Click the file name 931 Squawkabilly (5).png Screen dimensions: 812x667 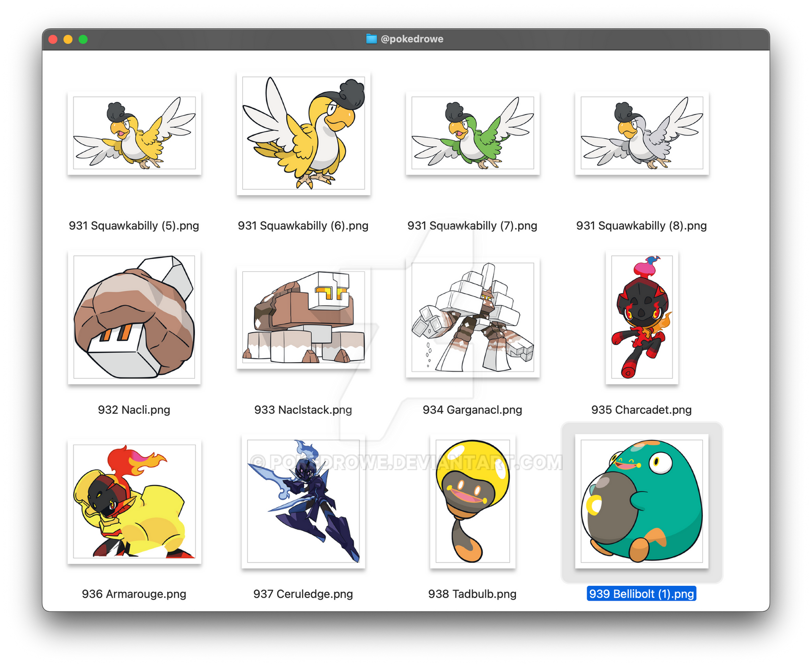click(x=134, y=226)
